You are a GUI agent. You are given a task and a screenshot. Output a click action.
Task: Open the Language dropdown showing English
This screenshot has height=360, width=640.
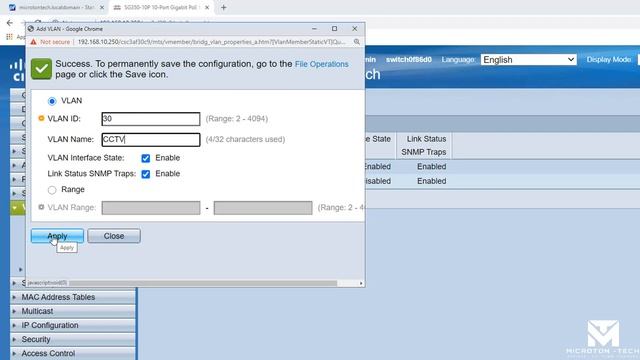click(529, 60)
